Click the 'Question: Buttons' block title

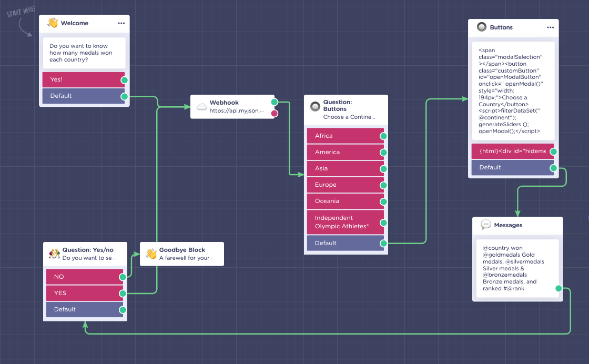[337, 106]
